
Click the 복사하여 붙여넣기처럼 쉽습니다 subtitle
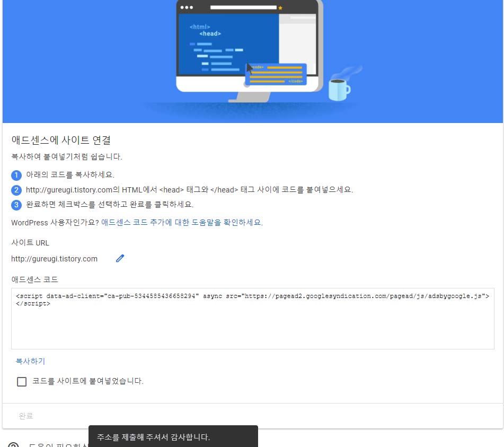tap(67, 156)
